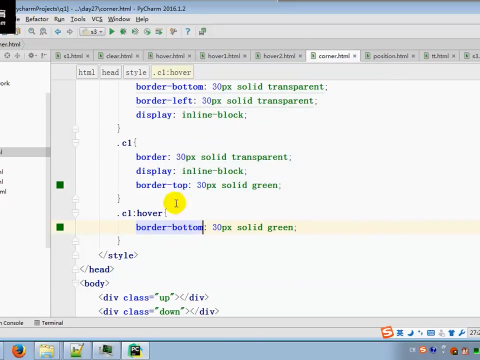Navigate Back with the left arrow icon
Viewport: 480px width, 360px height.
tap(58, 32)
